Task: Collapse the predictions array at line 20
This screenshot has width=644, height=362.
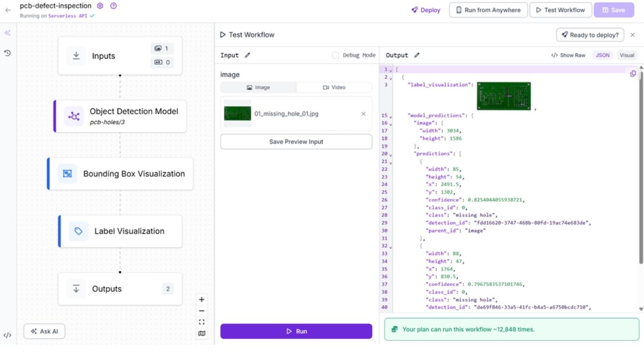Action: (x=391, y=154)
